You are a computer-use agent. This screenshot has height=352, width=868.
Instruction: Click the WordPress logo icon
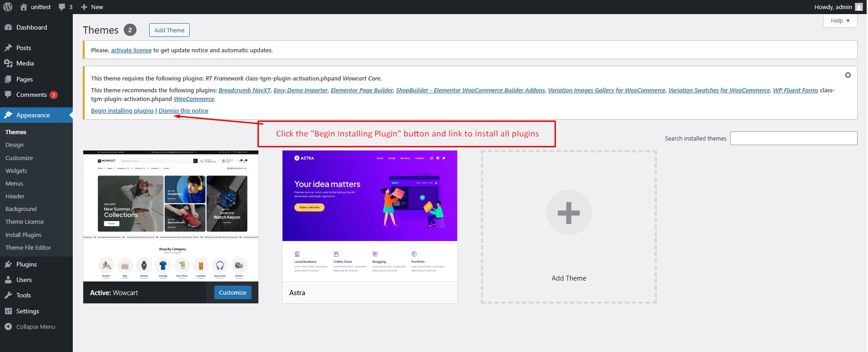pyautogui.click(x=8, y=7)
